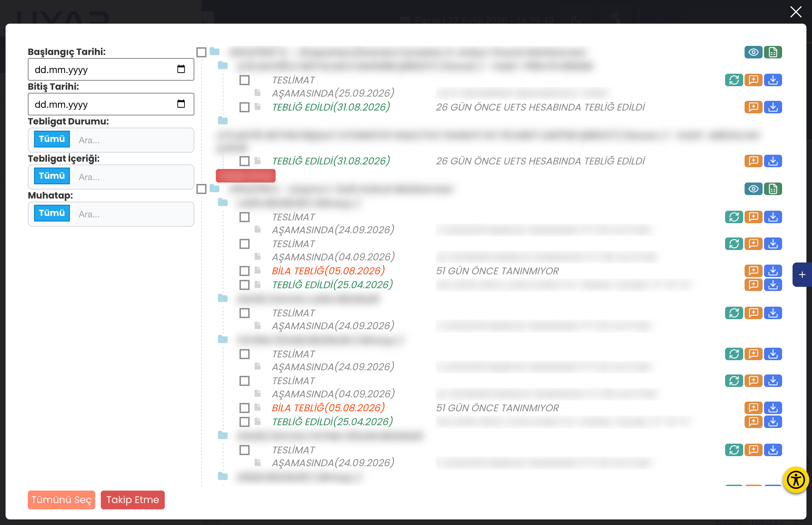Open the green document icon of the second top folder

[773, 189]
